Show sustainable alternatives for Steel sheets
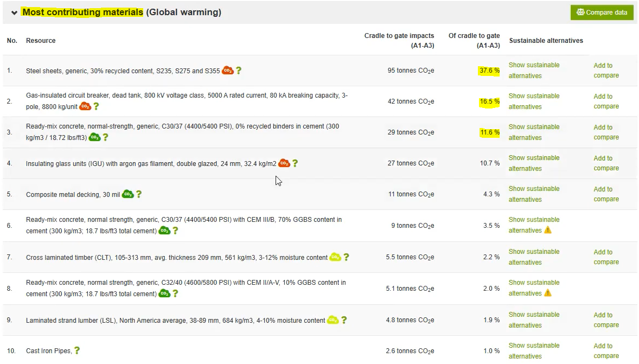 click(534, 71)
